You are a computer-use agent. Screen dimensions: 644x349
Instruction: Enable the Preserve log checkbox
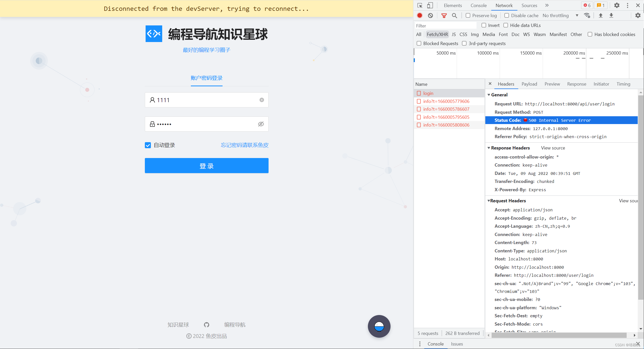tap(468, 15)
